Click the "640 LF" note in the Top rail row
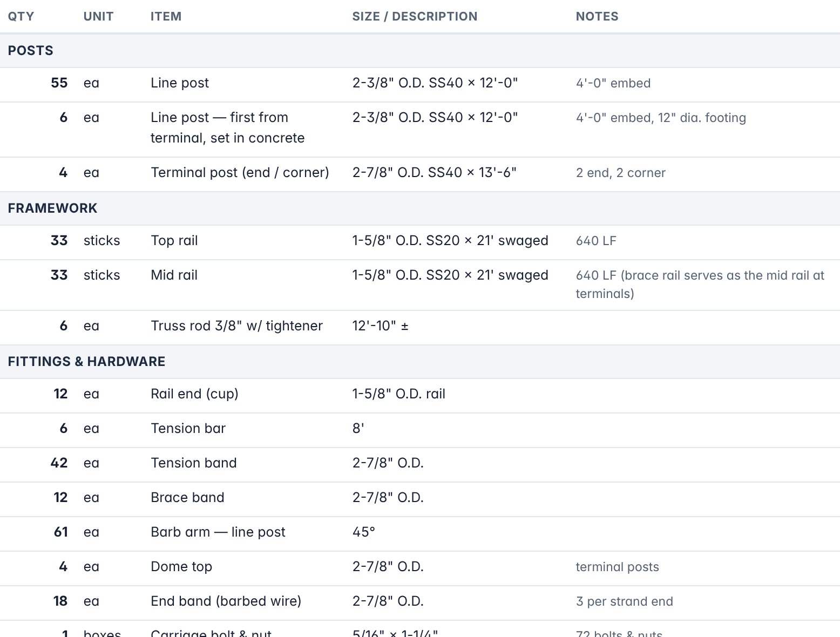 coord(596,241)
